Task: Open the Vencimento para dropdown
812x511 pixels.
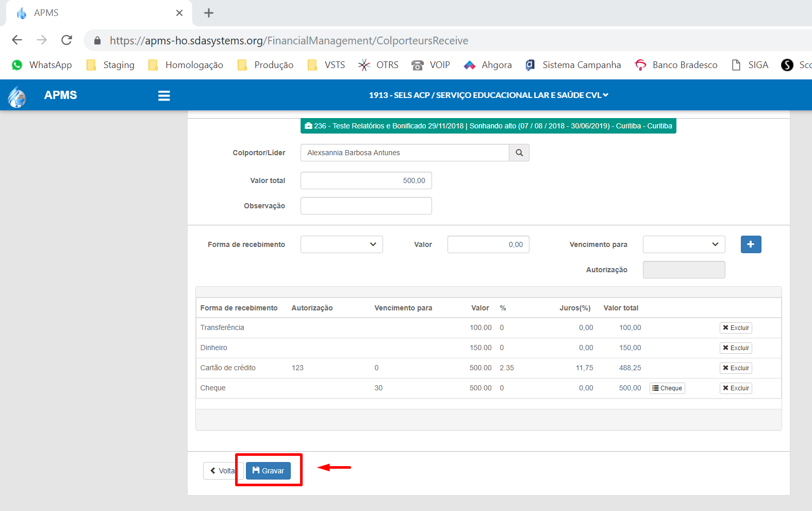Action: [x=684, y=244]
